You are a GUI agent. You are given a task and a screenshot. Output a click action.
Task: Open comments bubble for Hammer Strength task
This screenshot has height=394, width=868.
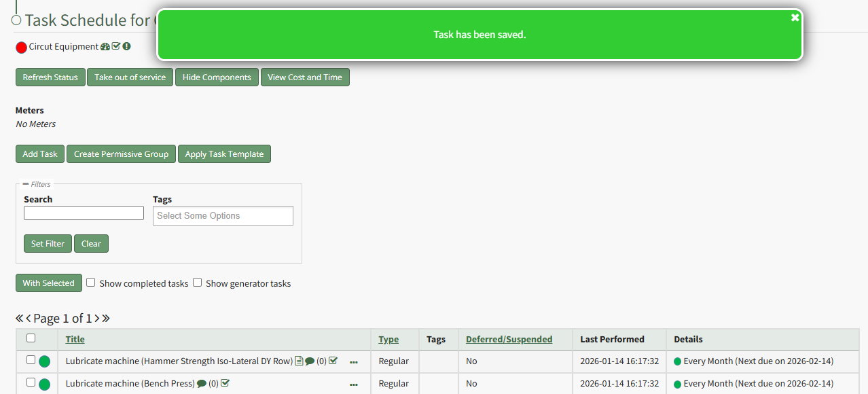point(310,361)
